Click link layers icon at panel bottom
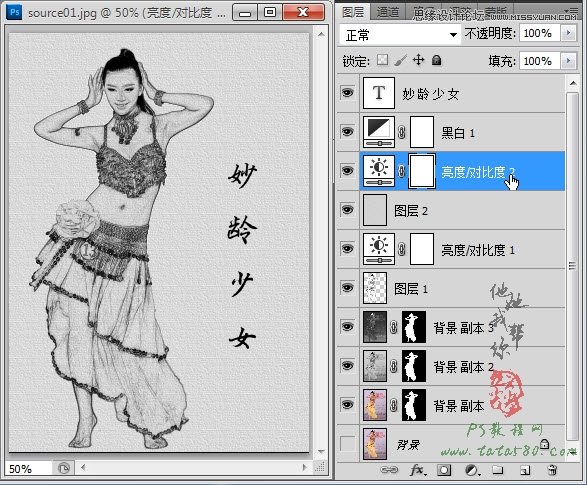 click(389, 470)
